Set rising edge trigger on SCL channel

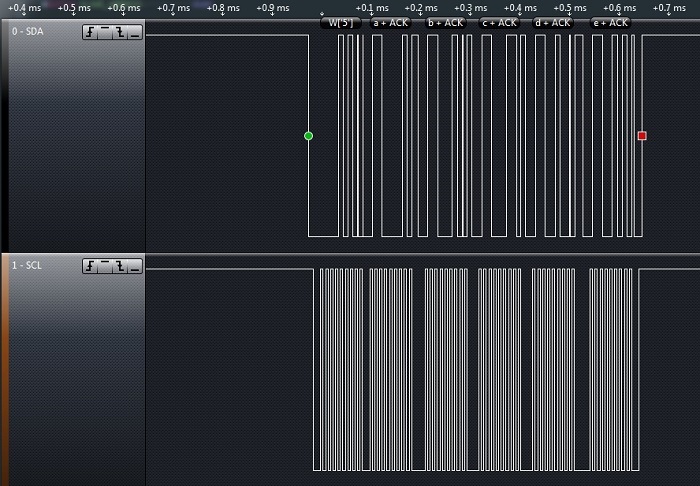[90, 266]
